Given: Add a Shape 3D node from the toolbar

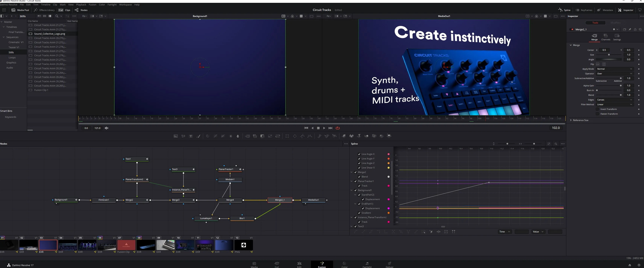Looking at the screenshot, I should coord(351,136).
